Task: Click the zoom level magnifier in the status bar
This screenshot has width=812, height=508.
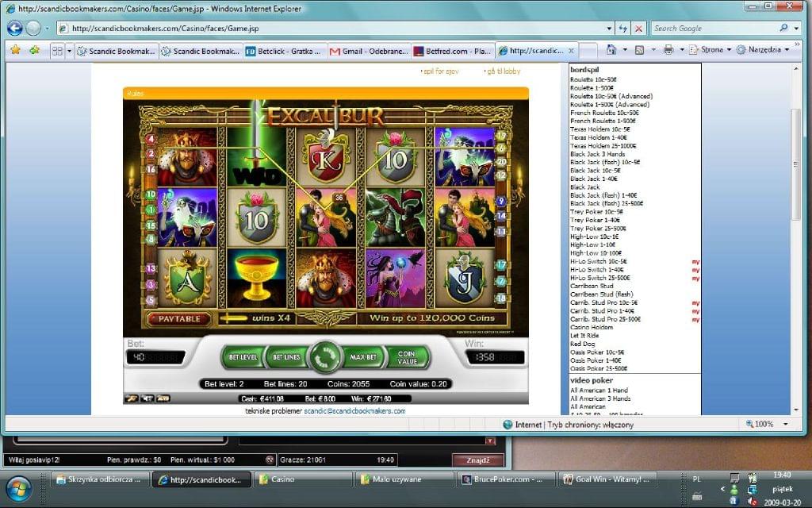Action: point(749,424)
